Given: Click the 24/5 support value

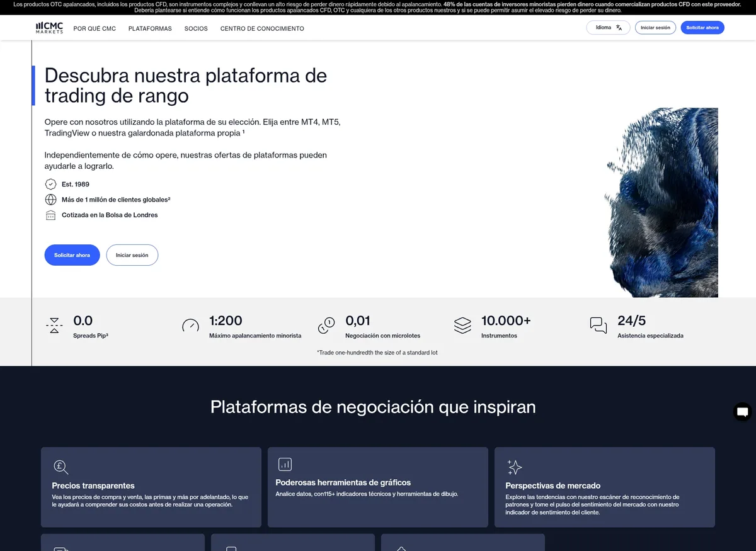Looking at the screenshot, I should coord(631,321).
